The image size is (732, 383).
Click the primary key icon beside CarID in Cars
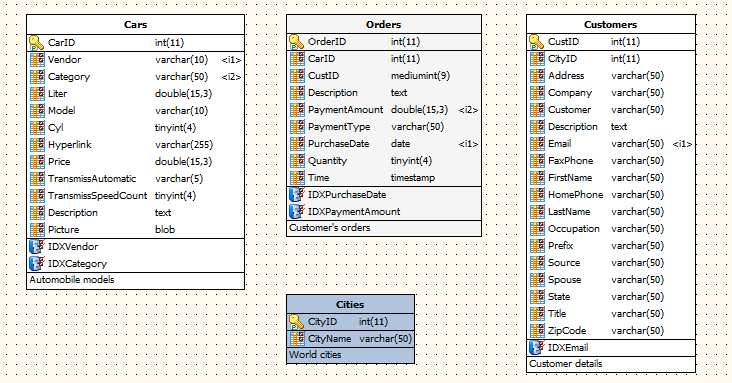(x=36, y=43)
